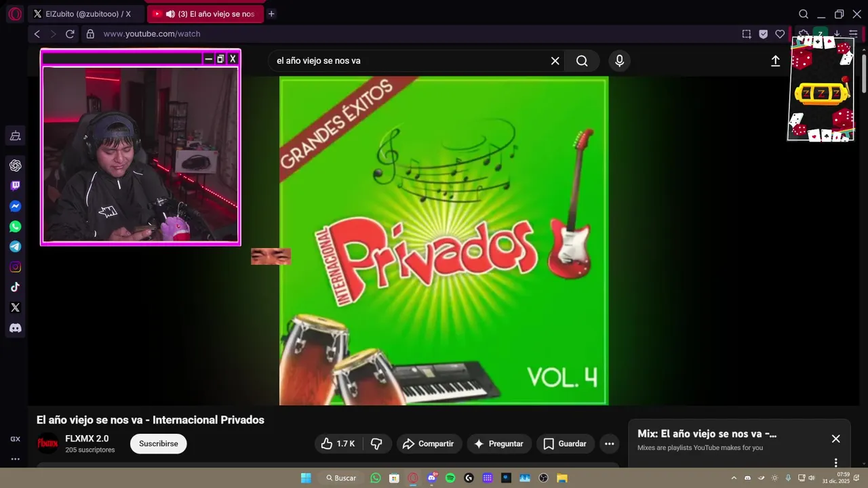Dislike the video with the thumbs-down button
This screenshot has width=868, height=488.
pos(376,444)
